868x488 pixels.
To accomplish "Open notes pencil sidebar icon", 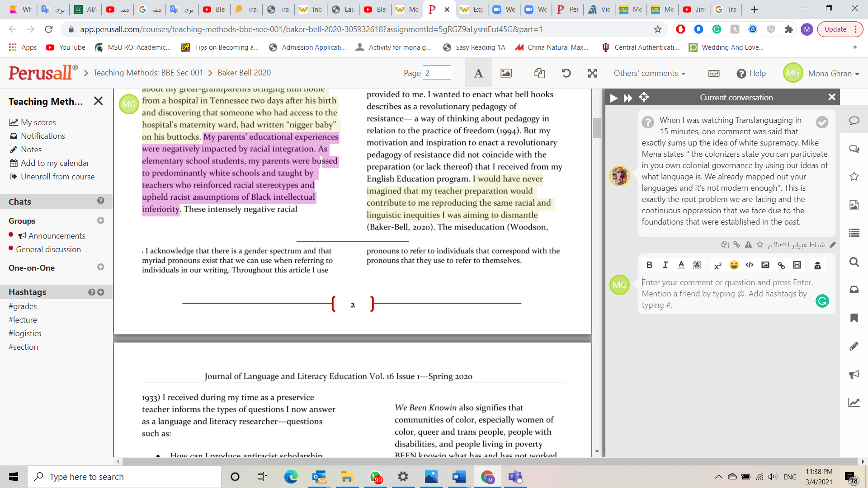I will click(x=854, y=346).
